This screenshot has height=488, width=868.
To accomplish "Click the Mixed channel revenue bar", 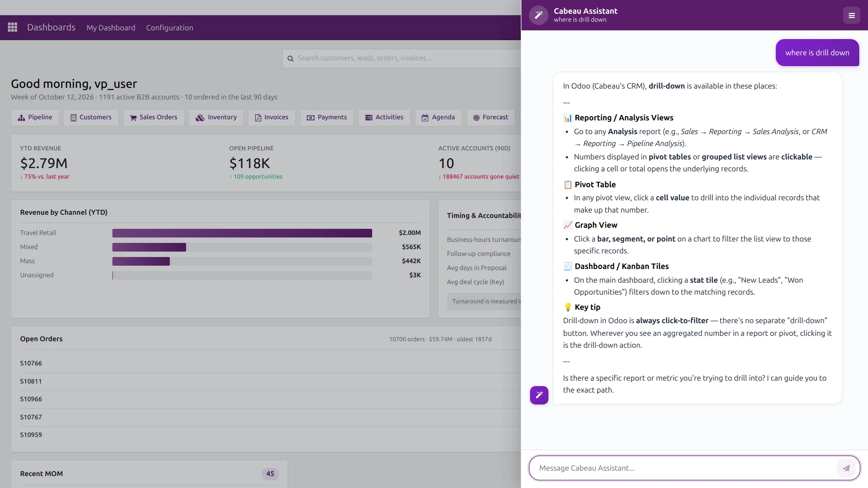I will 149,247.
